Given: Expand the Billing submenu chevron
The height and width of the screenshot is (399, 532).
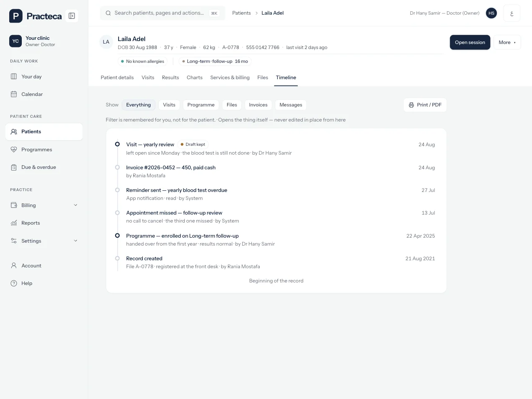Looking at the screenshot, I should click(75, 205).
